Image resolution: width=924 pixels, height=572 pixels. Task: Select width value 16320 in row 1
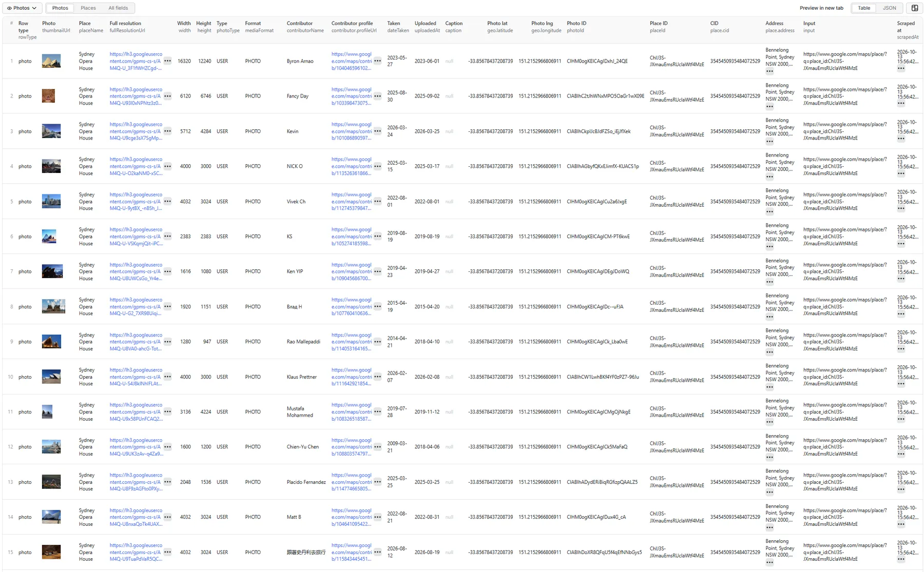coord(184,61)
